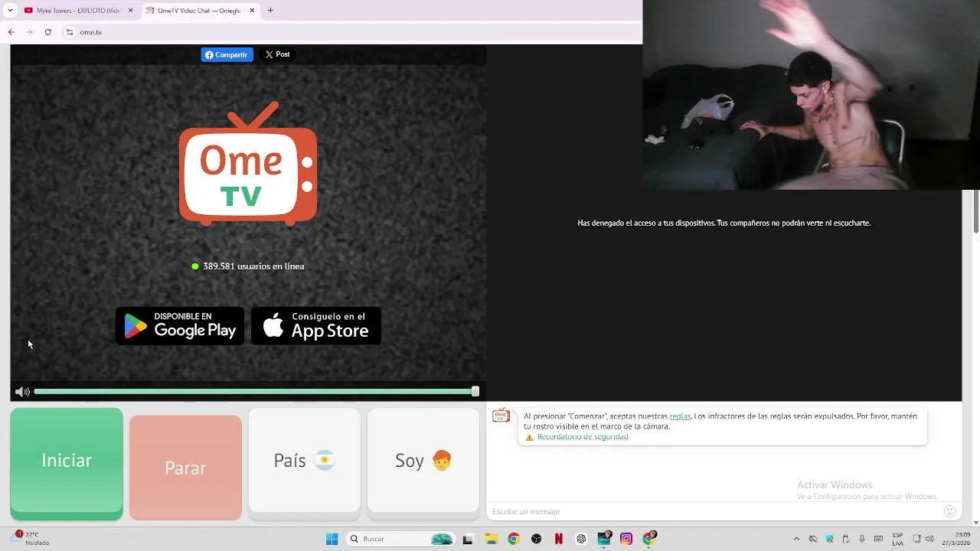Click the OmeTV avatar in chat message
This screenshot has width=980, height=551.
click(x=501, y=416)
